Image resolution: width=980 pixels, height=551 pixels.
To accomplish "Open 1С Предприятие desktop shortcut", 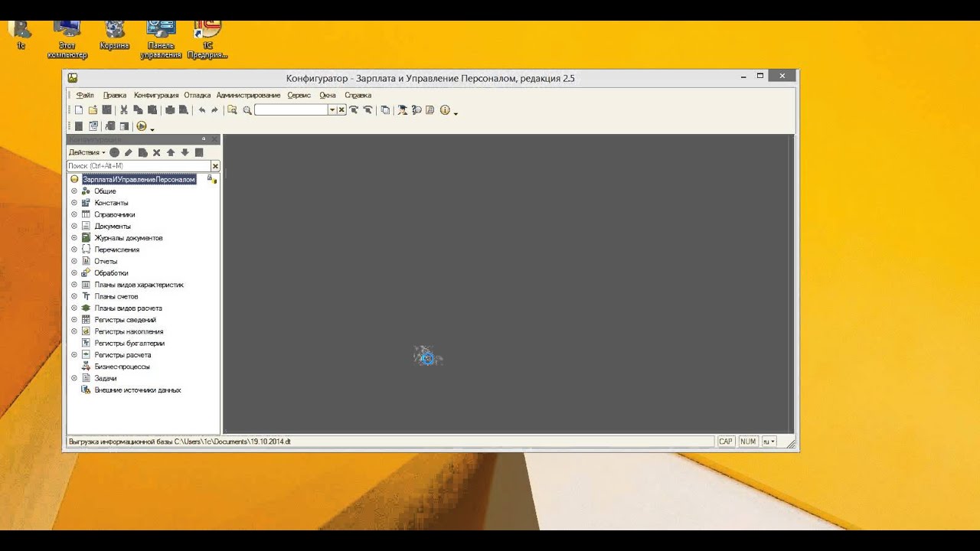I will click(x=207, y=38).
